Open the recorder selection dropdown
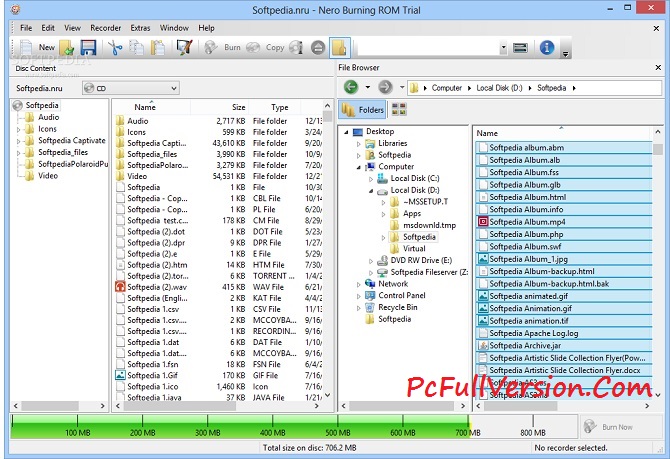This screenshot has height=459, width=670. (x=503, y=47)
